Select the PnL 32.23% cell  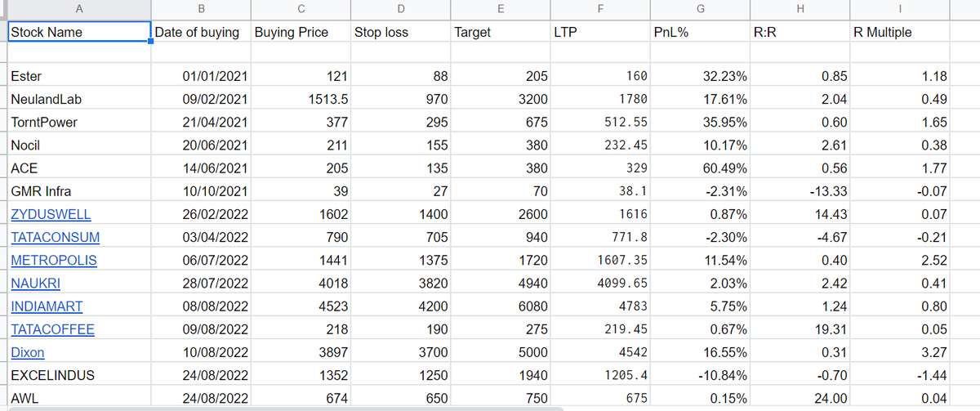click(x=701, y=76)
